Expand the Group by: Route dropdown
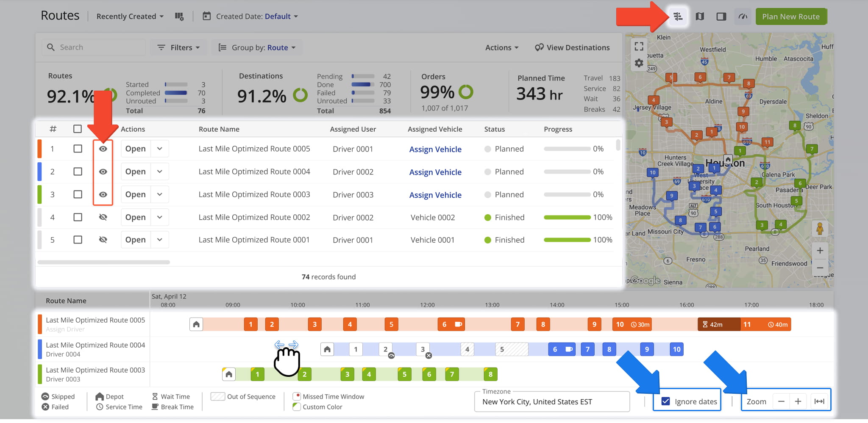Screen dimensions: 868x423 coord(257,47)
